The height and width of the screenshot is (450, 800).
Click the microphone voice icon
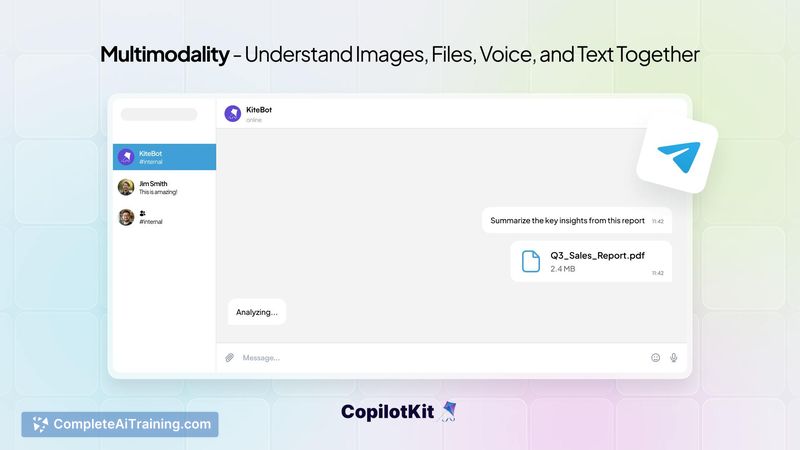(x=673, y=358)
